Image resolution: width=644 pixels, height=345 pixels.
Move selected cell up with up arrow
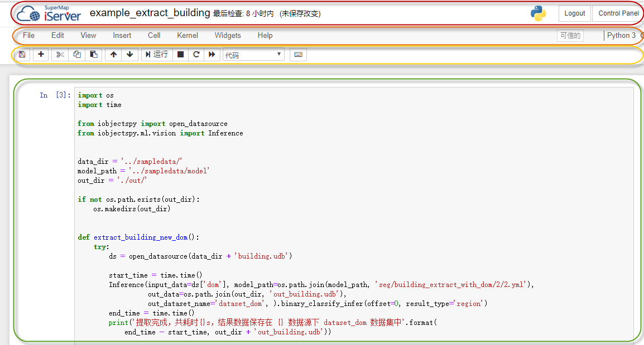[113, 55]
